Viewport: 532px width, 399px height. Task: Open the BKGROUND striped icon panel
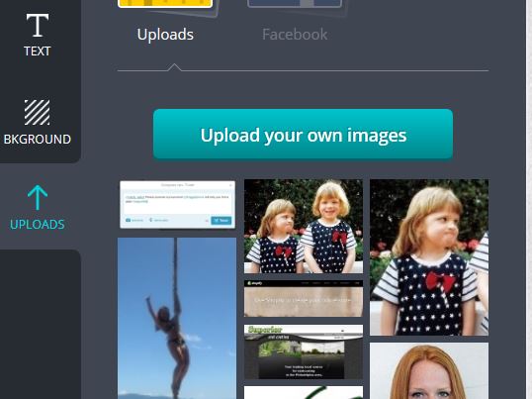[x=37, y=112]
